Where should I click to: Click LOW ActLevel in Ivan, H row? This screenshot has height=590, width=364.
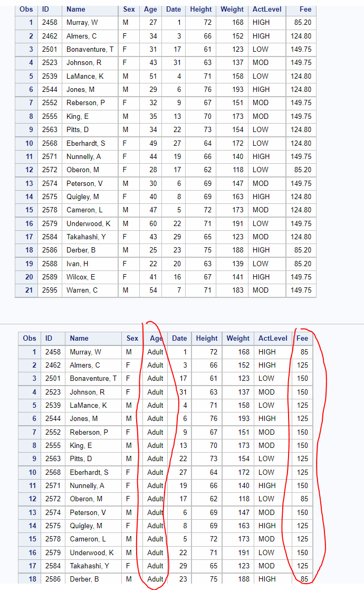tap(260, 264)
